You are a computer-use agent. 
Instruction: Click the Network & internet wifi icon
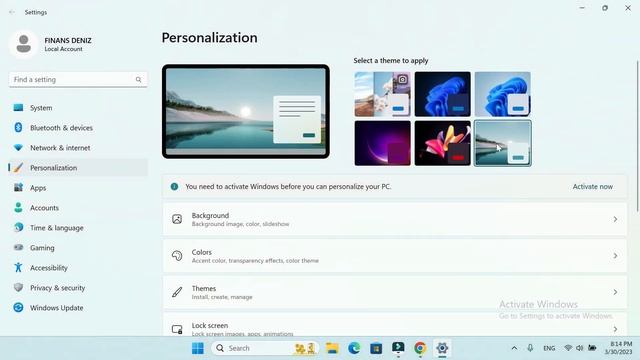coord(18,147)
